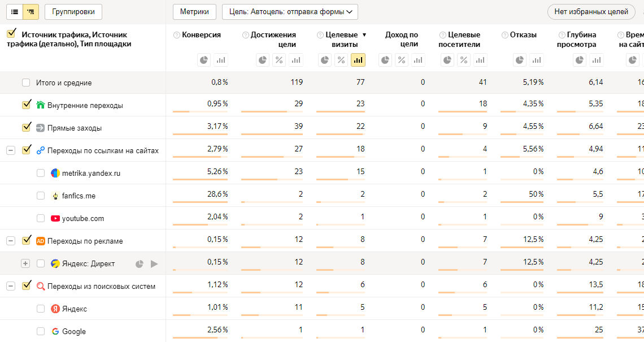
Task: Click percent icon under Достижения цели
Action: tap(279, 60)
